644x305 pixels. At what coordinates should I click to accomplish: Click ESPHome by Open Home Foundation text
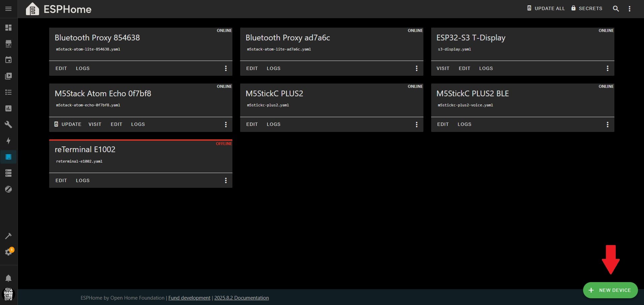pyautogui.click(x=123, y=298)
